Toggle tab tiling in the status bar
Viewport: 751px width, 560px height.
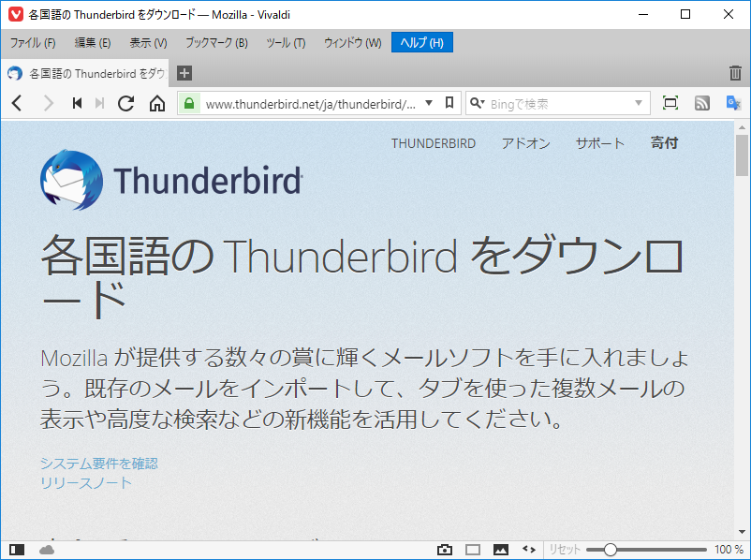473,550
